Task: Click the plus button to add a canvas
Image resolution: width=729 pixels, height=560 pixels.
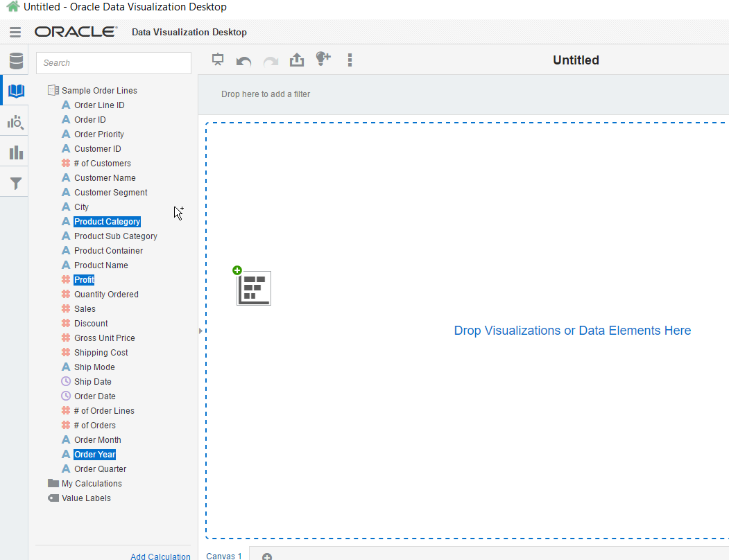Action: pyautogui.click(x=267, y=556)
